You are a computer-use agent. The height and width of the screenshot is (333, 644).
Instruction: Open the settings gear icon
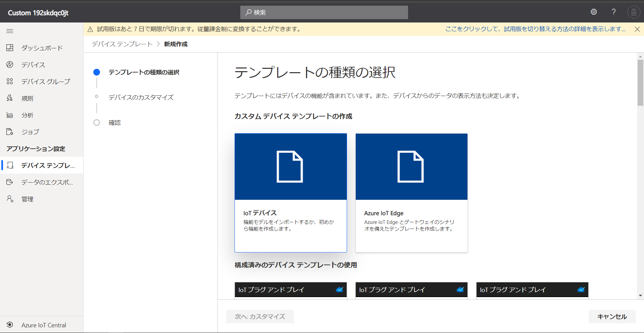[x=594, y=12]
